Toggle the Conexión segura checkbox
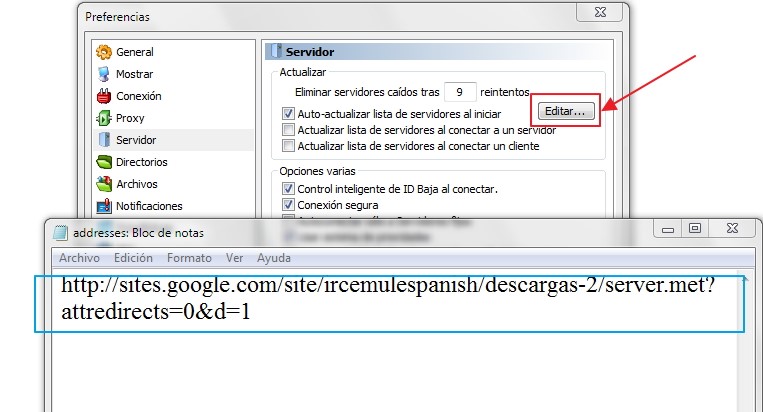 288,205
